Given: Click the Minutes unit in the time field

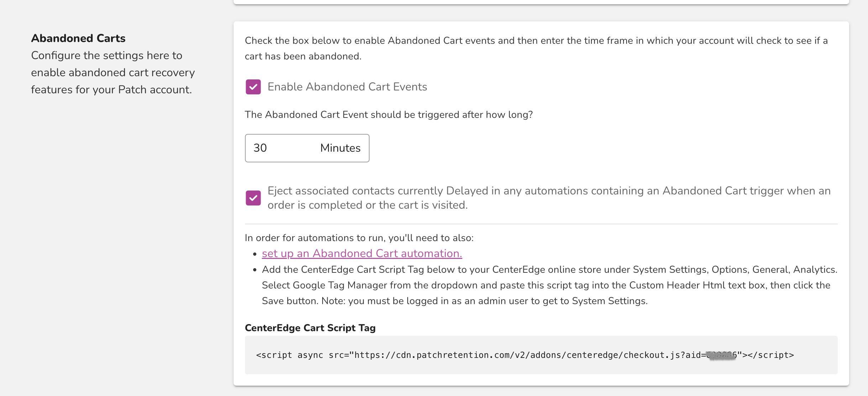Looking at the screenshot, I should click(340, 148).
